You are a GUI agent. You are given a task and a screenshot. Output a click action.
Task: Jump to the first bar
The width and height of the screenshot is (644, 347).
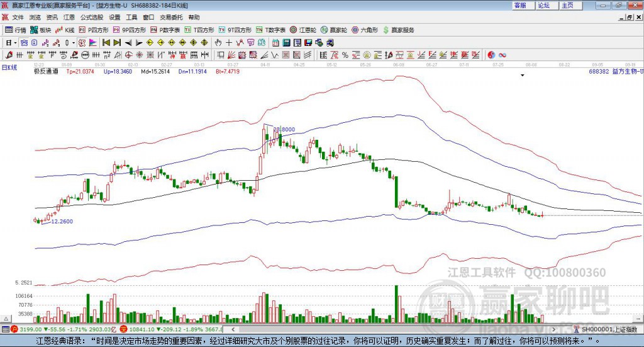[x=106, y=43]
